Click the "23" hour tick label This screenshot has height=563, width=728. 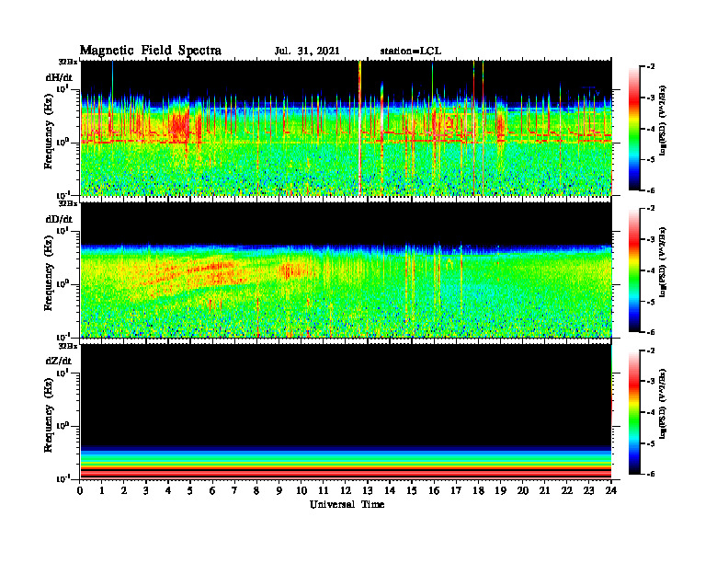coord(588,490)
